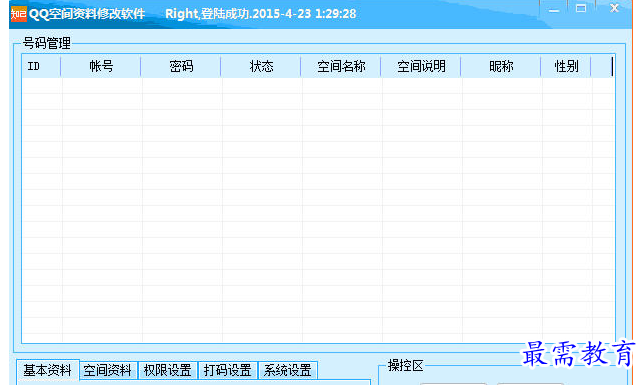Close the QQ空间资料修改软件 window
This screenshot has height=385, width=644.
pos(614,8)
